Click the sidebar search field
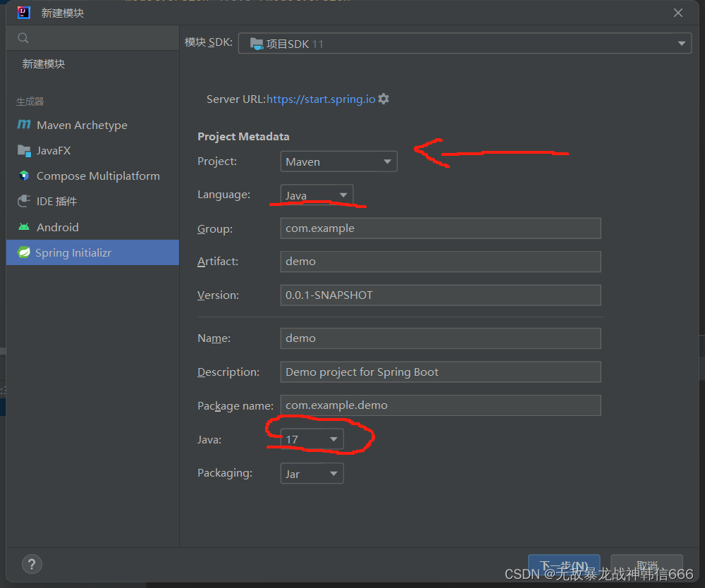Screen dimensions: 705x588 (x=92, y=38)
